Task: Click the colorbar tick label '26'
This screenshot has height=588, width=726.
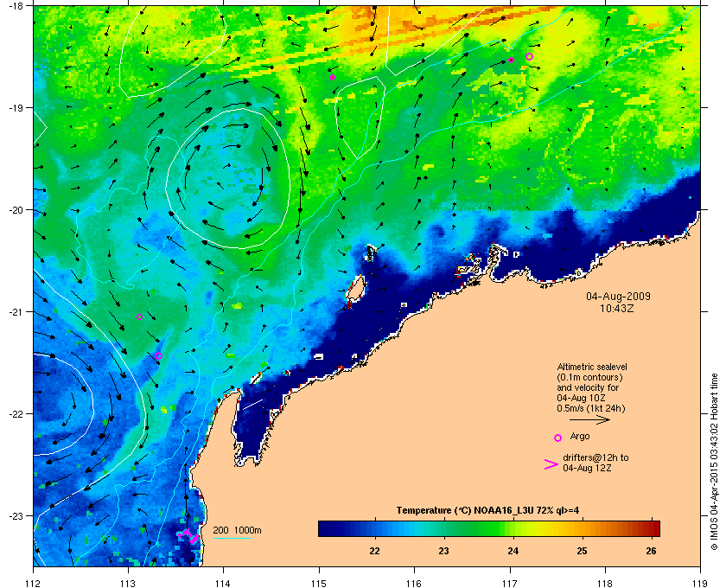Action: click(651, 551)
